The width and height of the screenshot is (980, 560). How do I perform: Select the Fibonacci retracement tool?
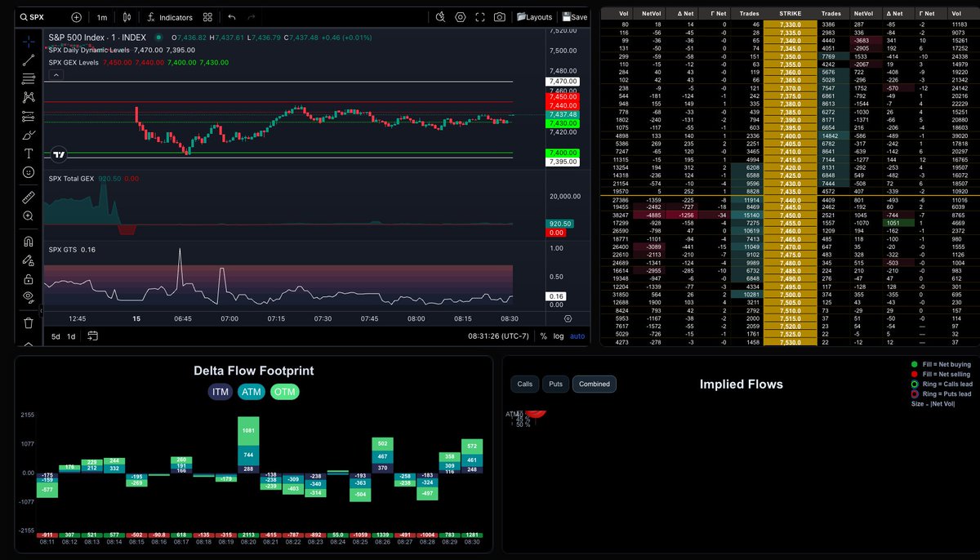pyautogui.click(x=29, y=78)
